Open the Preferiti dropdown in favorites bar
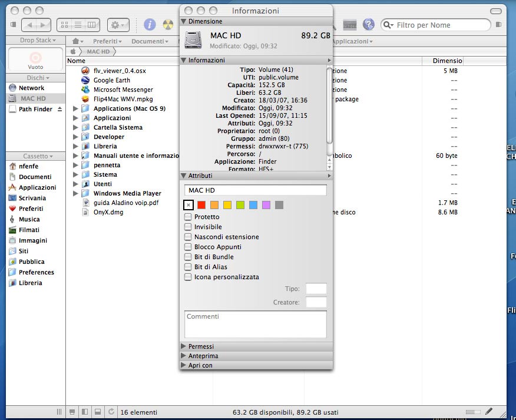The width and height of the screenshot is (516, 420). pos(107,41)
